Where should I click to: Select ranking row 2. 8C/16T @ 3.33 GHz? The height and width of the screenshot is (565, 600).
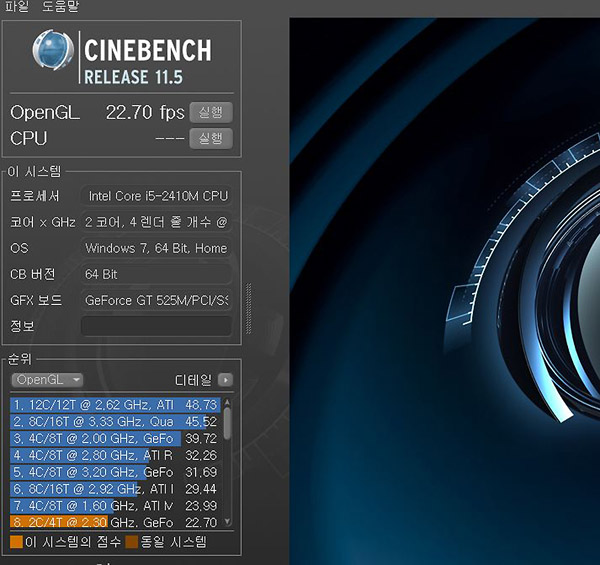click(116, 422)
